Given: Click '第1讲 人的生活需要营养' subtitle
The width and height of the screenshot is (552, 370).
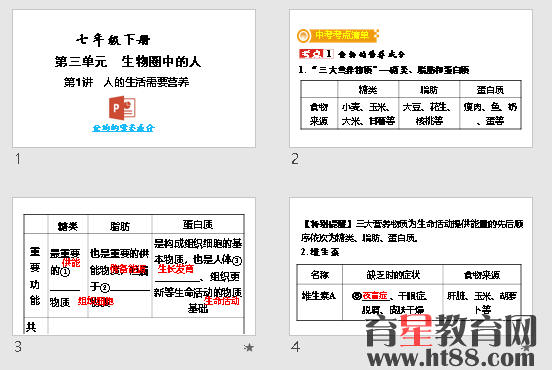Looking at the screenshot, I should 126,82.
